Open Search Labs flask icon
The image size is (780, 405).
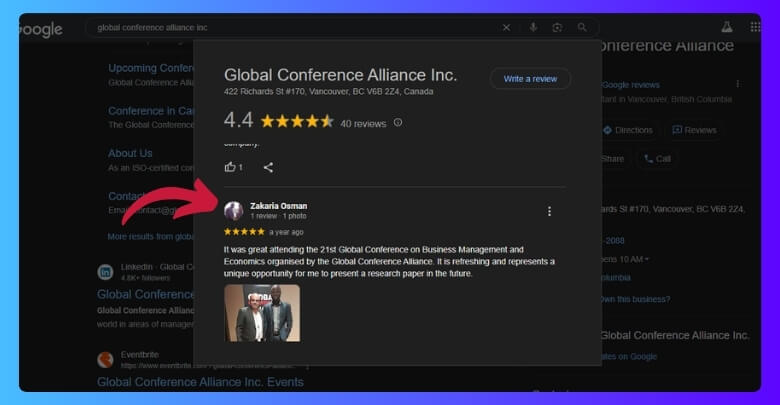pos(727,27)
